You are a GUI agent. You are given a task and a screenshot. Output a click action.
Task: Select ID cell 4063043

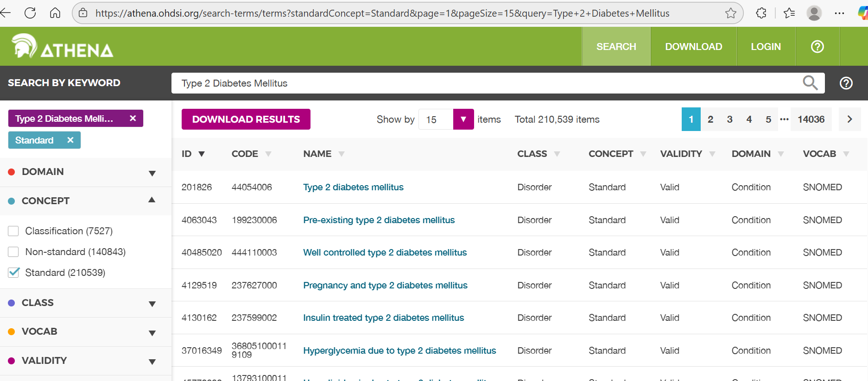tap(199, 220)
